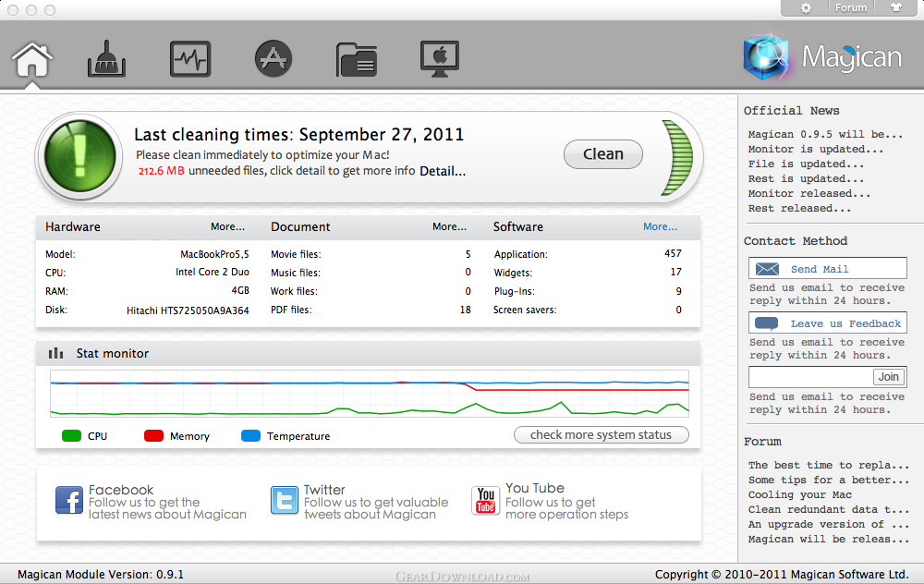Click the CPU value Intel Core 2 Duo

click(x=213, y=273)
